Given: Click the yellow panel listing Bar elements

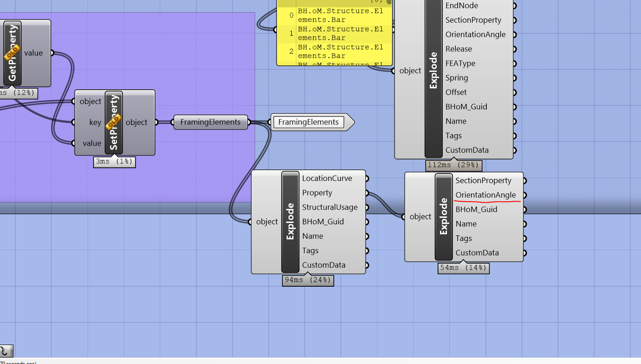Looking at the screenshot, I should point(334,32).
